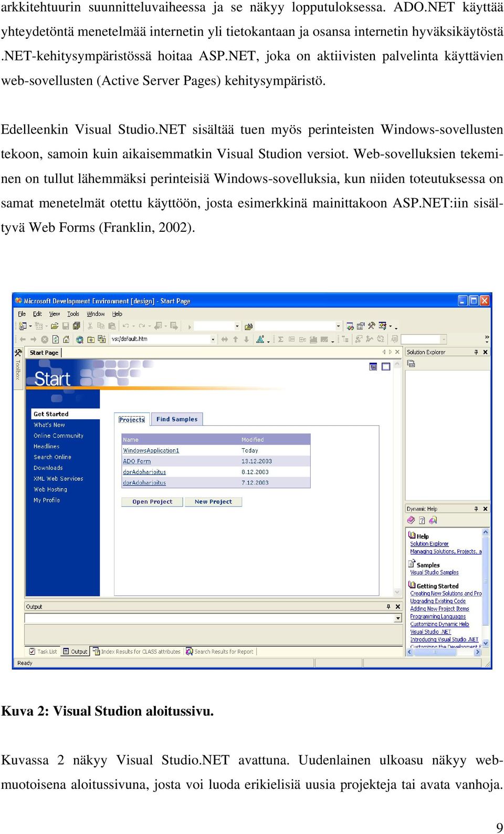
Task: Switch to the Task List tab
Action: tap(43, 652)
